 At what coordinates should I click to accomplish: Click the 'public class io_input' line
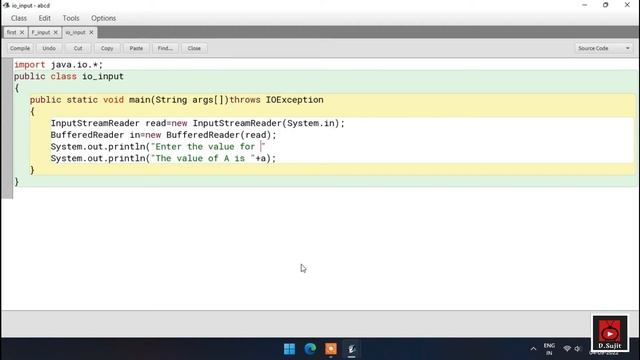coord(69,76)
